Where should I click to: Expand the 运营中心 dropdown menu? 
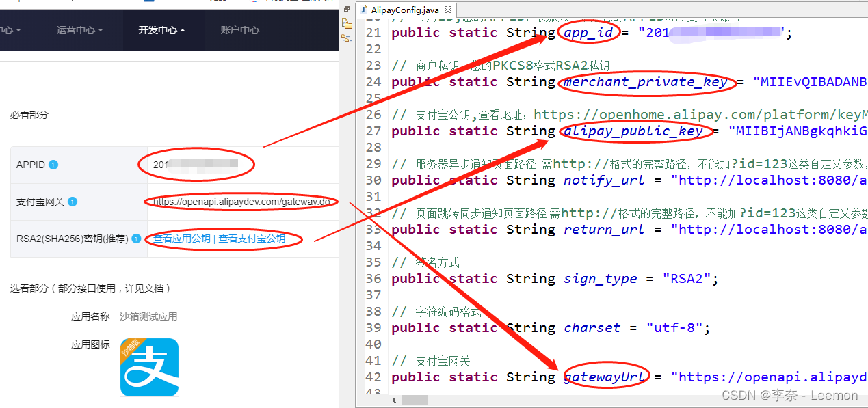[79, 30]
